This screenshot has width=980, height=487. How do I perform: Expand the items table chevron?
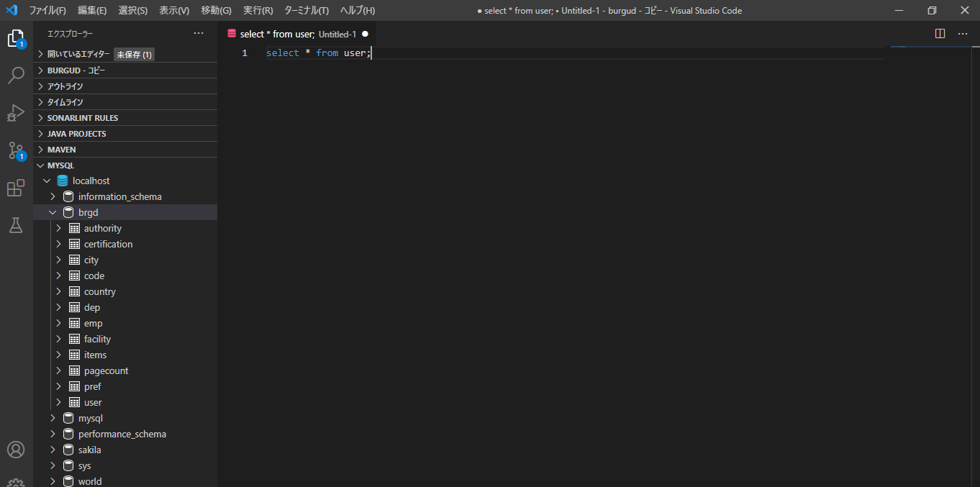tap(58, 355)
